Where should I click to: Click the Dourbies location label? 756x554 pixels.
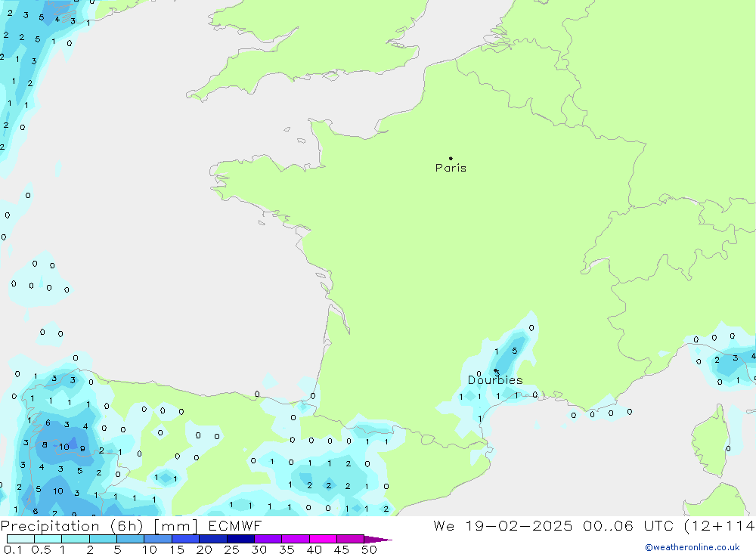(x=495, y=380)
